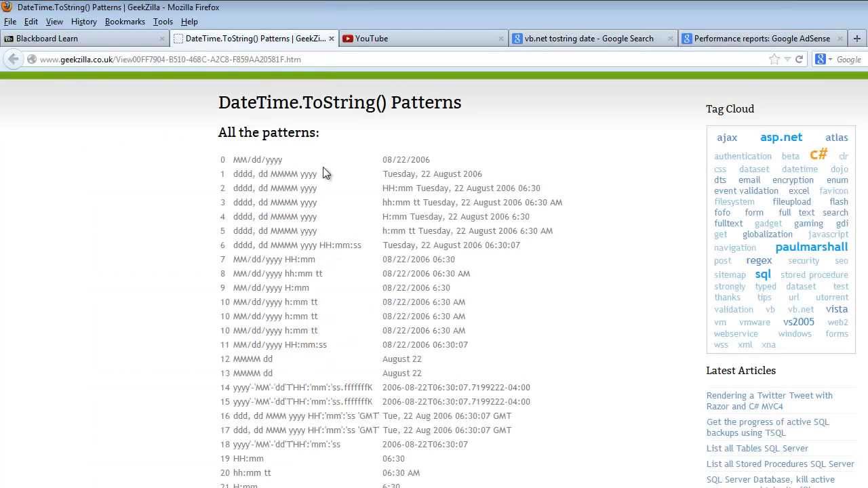This screenshot has width=868, height=488.
Task: Open List all Stored Procedures article
Action: pos(780,464)
